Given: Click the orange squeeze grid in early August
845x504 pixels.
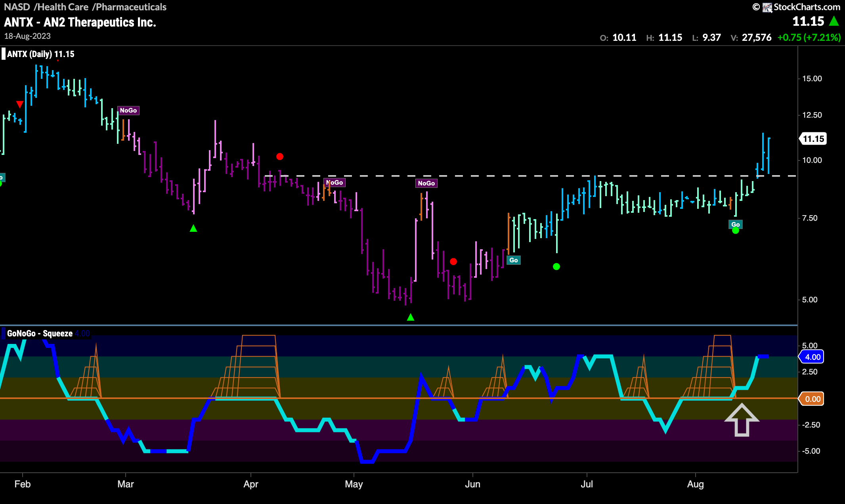Looking at the screenshot, I should [x=709, y=367].
